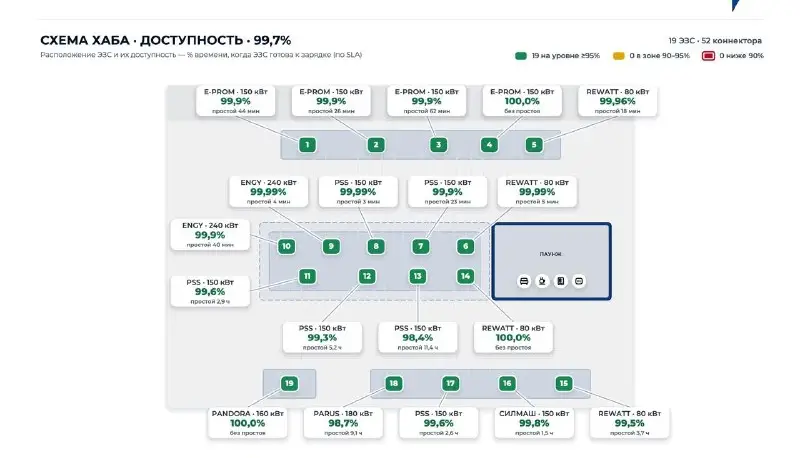
Task: Choose station marker 13
Action: 418,276
